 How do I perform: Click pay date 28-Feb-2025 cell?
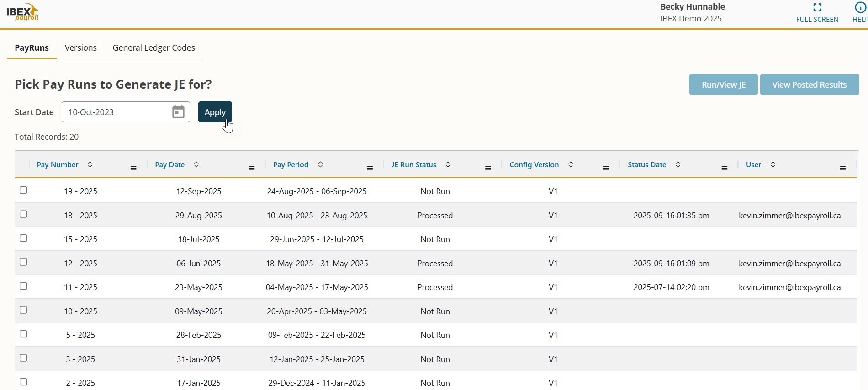tap(199, 335)
